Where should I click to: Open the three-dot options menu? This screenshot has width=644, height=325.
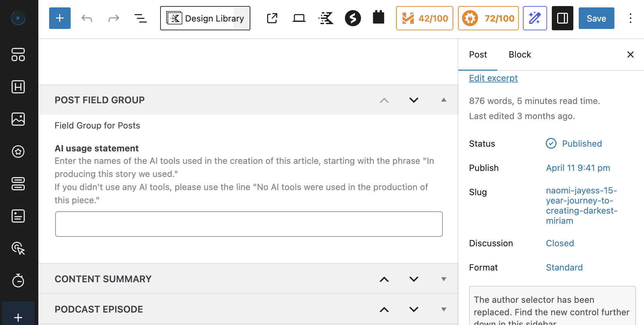631,18
